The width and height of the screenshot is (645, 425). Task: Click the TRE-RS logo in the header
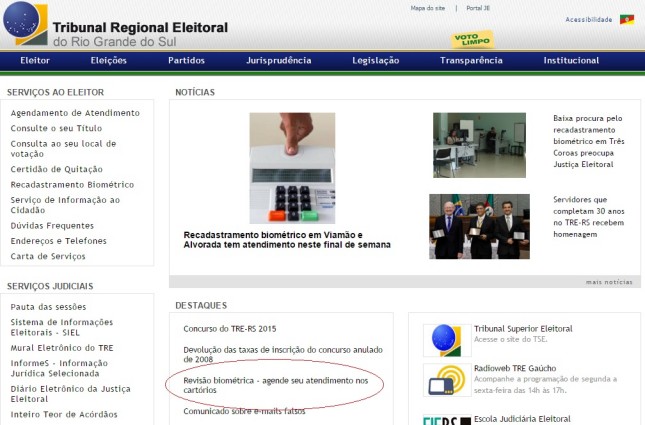coord(25,24)
